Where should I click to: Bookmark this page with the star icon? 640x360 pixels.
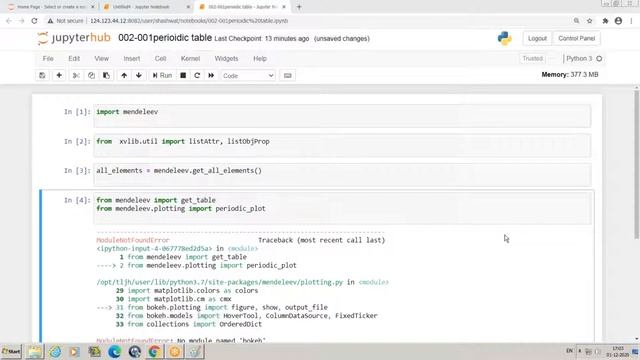tap(589, 21)
